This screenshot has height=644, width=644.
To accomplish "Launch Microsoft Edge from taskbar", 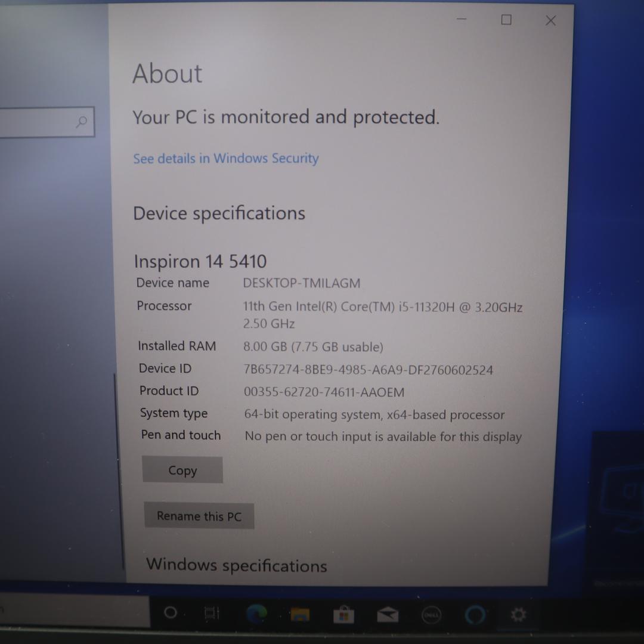I will 256,614.
